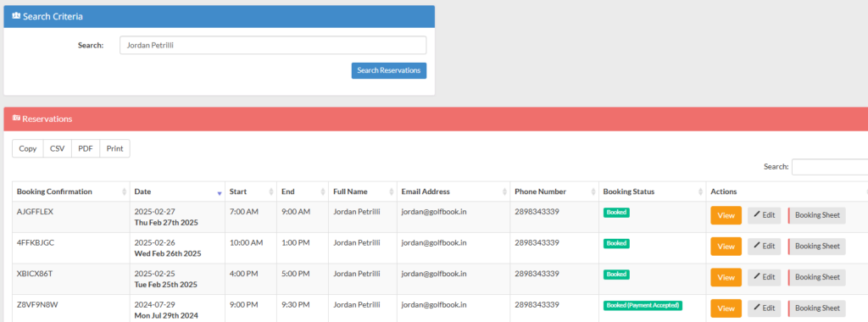Sort by Email Address column

coord(453,192)
